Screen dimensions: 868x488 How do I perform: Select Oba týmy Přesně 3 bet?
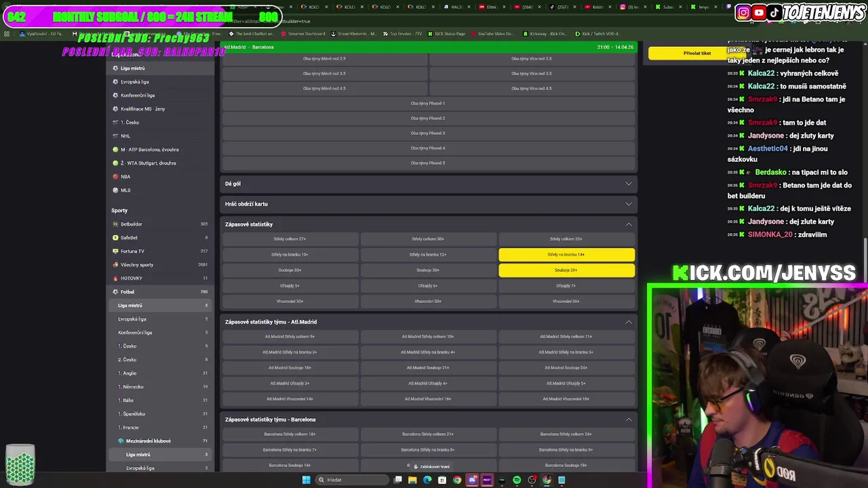428,134
